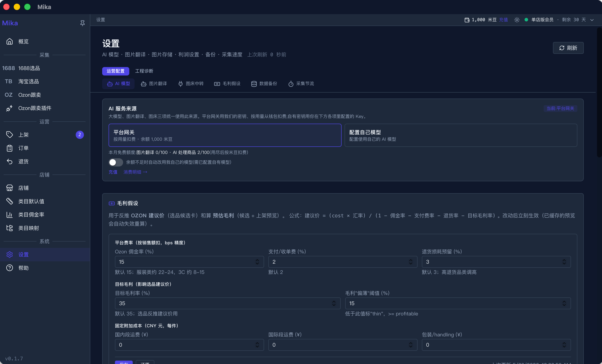Screen dimensions: 602x364
Task: Adjust the 包装/handling stepper arrows
Action: (564, 345)
